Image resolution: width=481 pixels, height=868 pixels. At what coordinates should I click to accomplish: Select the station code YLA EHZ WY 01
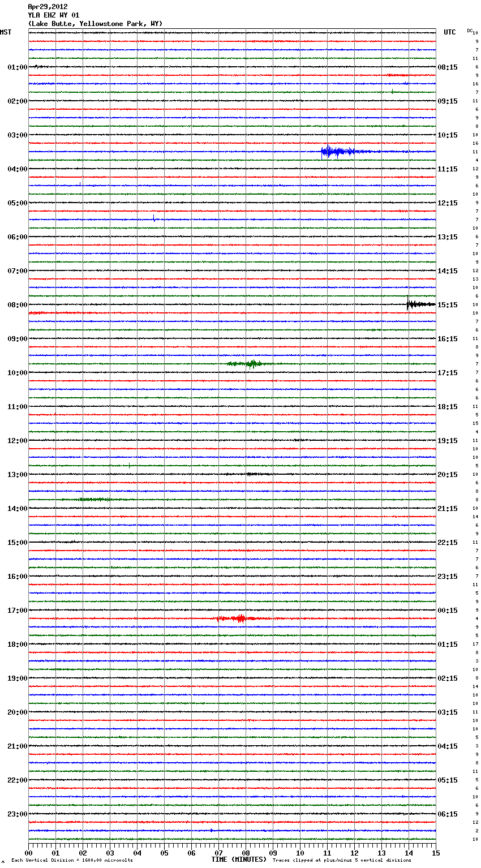53,15
